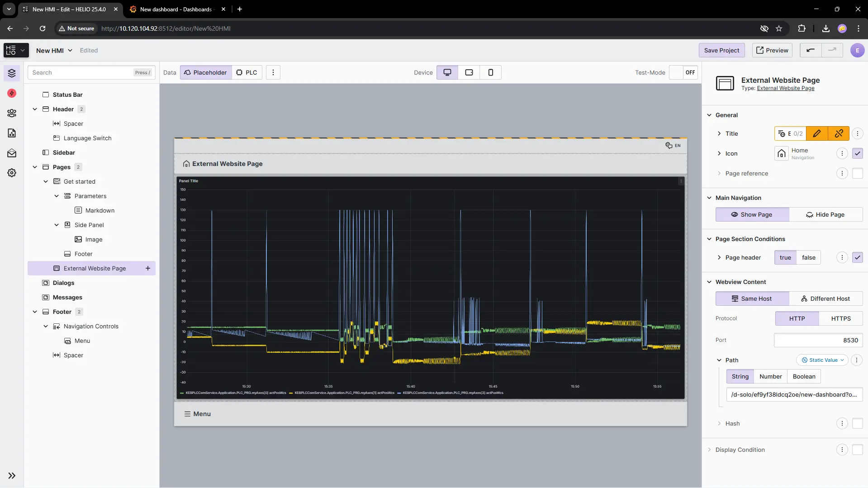Enable the Display Condition checkbox
Image resolution: width=868 pixels, height=488 pixels.
point(857,450)
